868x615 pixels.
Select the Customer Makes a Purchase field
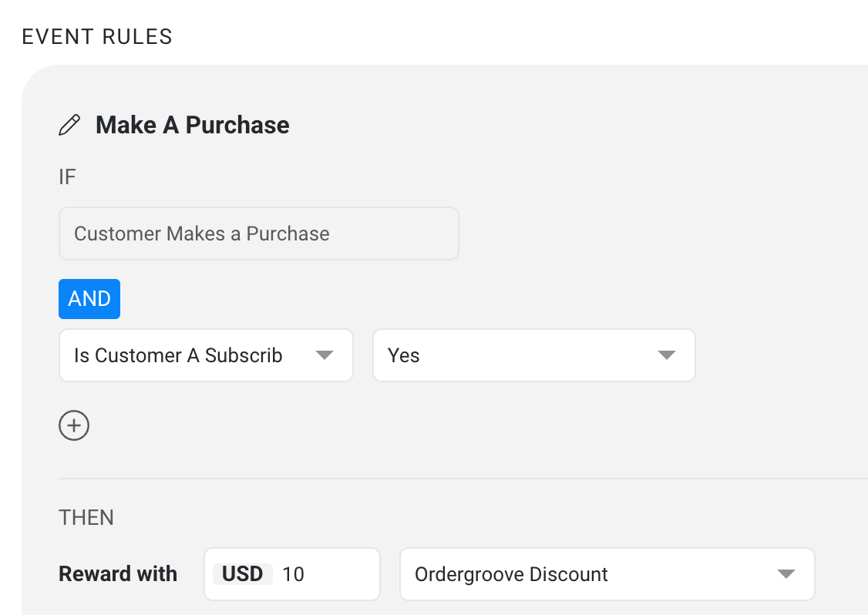pos(258,234)
